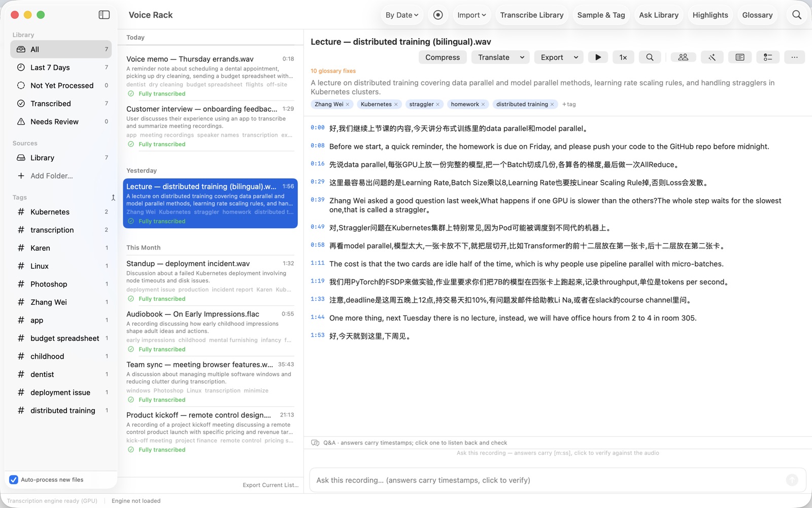This screenshot has width=812, height=508.
Task: Open the By Date sort dropdown
Action: pos(402,15)
